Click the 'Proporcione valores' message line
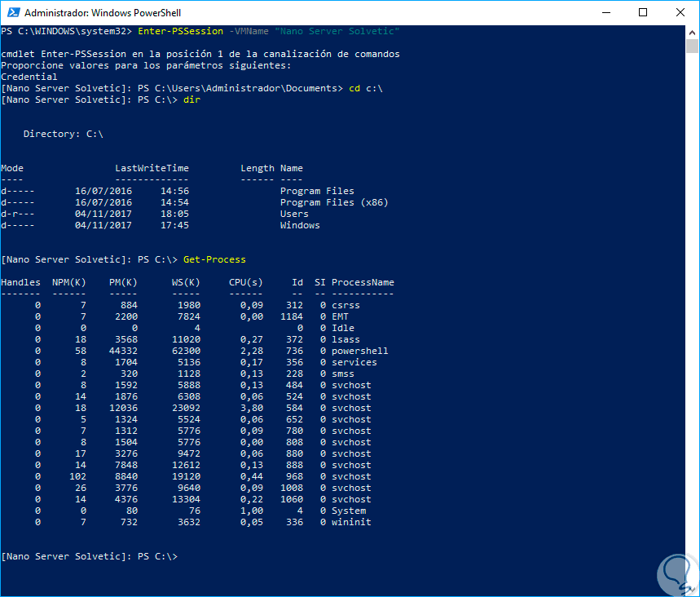 (x=146, y=66)
